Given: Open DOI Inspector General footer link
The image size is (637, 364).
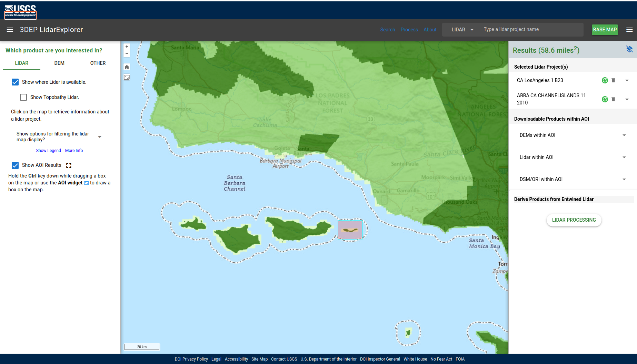Looking at the screenshot, I should [x=380, y=359].
